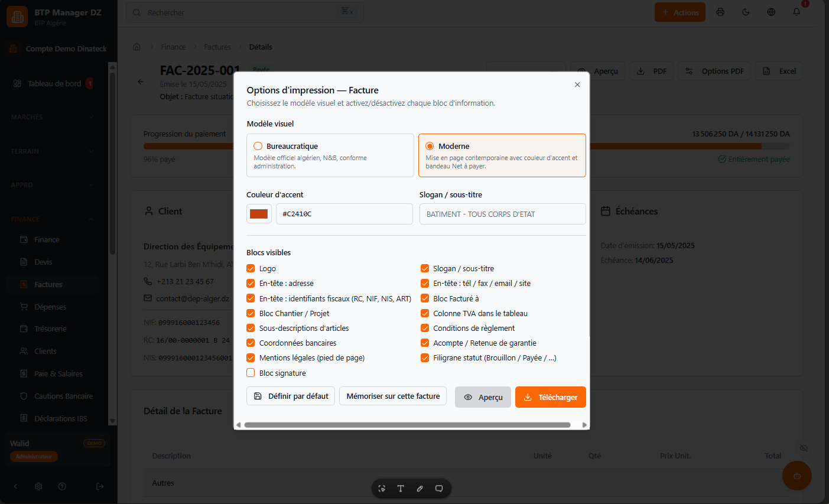
Task: Click the BTP Manager DZ logo icon
Action: click(17, 17)
